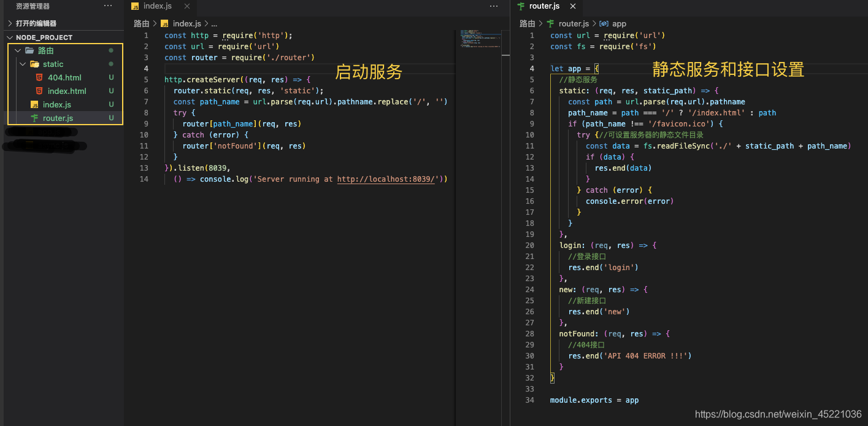Click line number 4 in router.js gutter

point(532,69)
